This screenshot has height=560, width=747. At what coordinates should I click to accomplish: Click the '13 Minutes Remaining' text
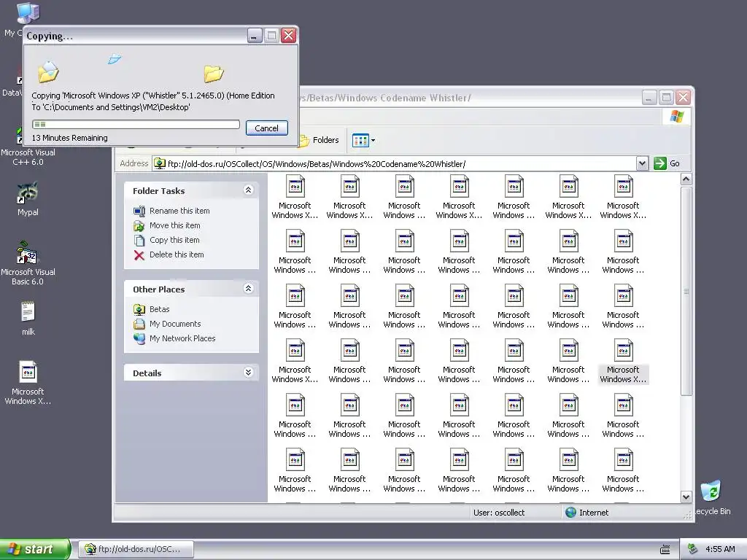coord(69,138)
